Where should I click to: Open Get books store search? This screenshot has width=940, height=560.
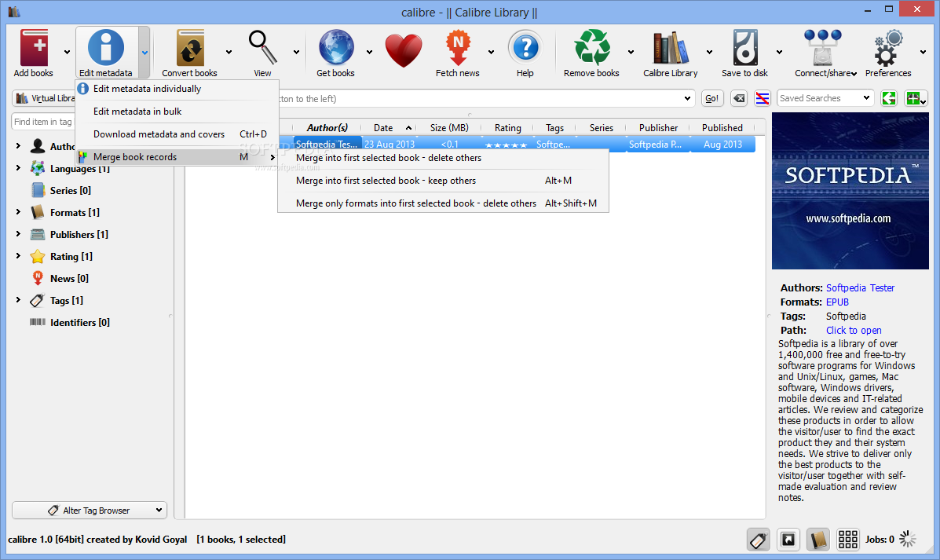tap(336, 47)
